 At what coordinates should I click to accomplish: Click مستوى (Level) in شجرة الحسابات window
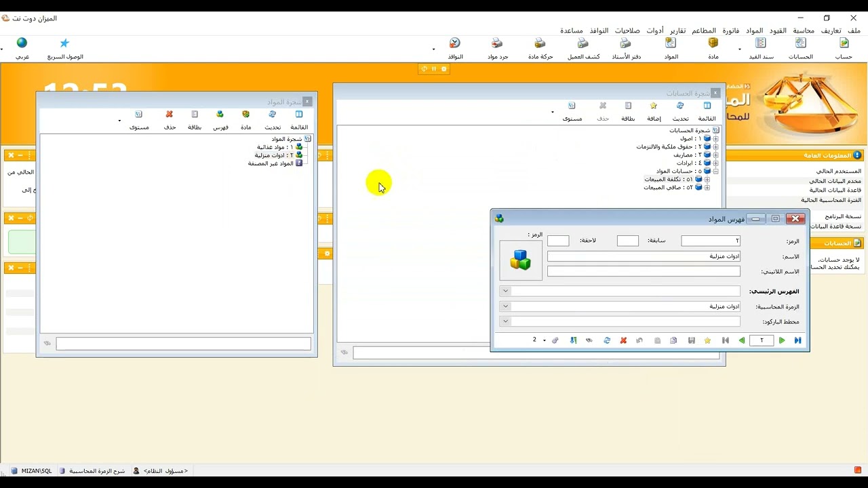572,113
